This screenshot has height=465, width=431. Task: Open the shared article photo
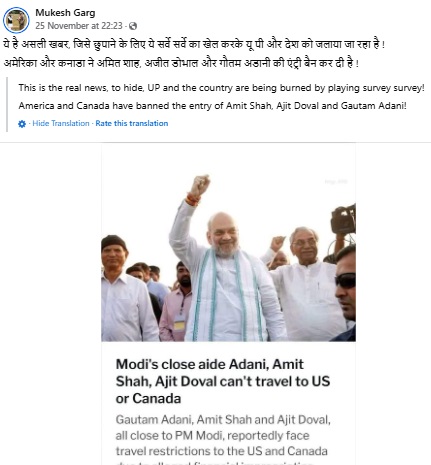click(x=228, y=242)
